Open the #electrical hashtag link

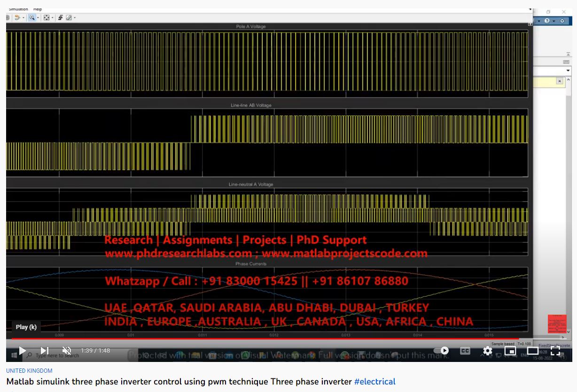375,382
